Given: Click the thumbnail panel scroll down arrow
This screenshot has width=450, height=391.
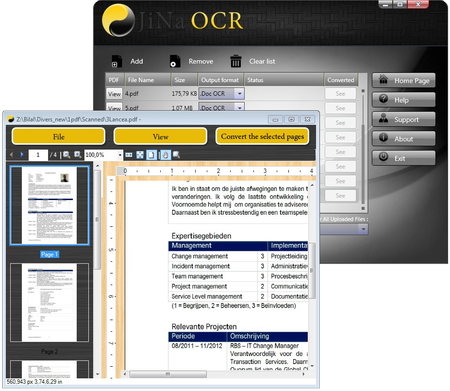Looking at the screenshot, I should pyautogui.click(x=97, y=374).
